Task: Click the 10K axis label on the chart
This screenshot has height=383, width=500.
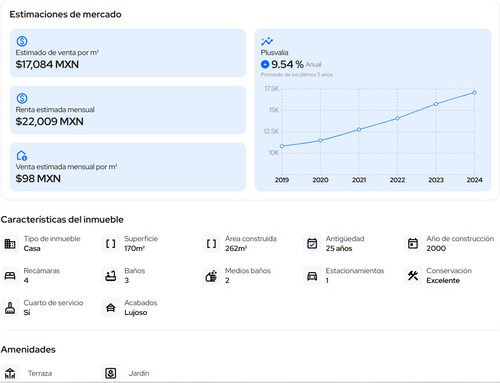Action: tap(274, 153)
